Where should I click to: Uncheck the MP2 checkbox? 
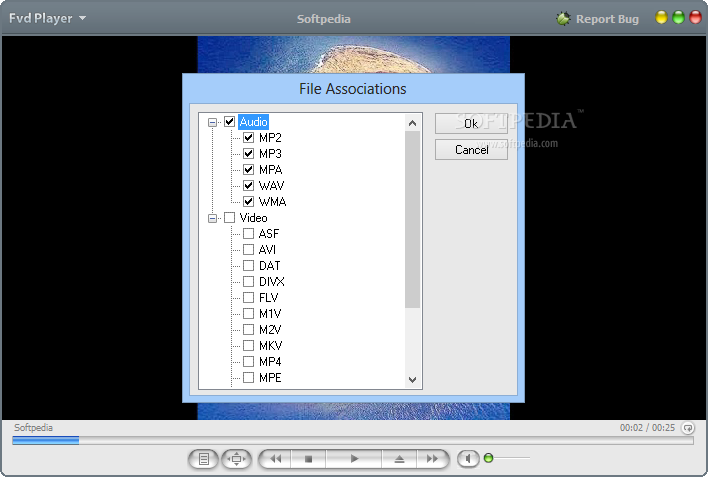[x=248, y=137]
